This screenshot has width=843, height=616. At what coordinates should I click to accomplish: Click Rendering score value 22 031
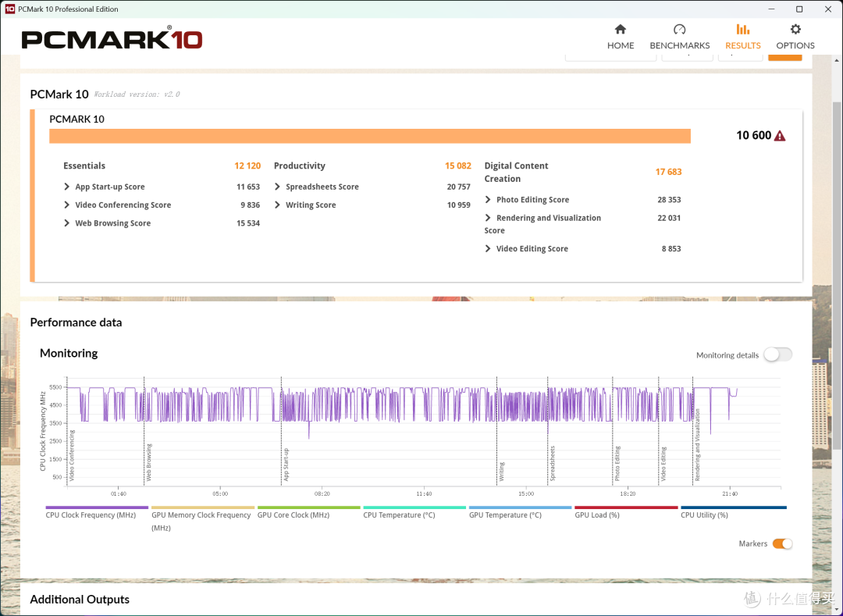pos(670,218)
